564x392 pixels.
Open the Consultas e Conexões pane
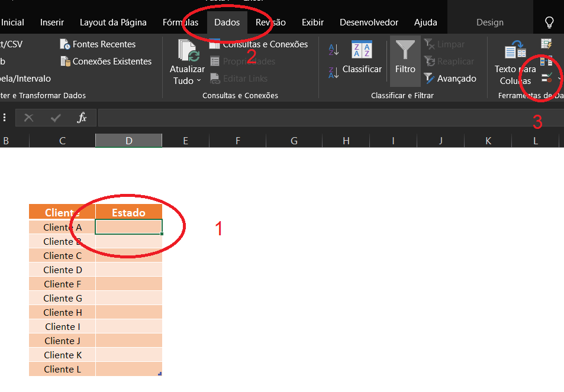point(258,44)
